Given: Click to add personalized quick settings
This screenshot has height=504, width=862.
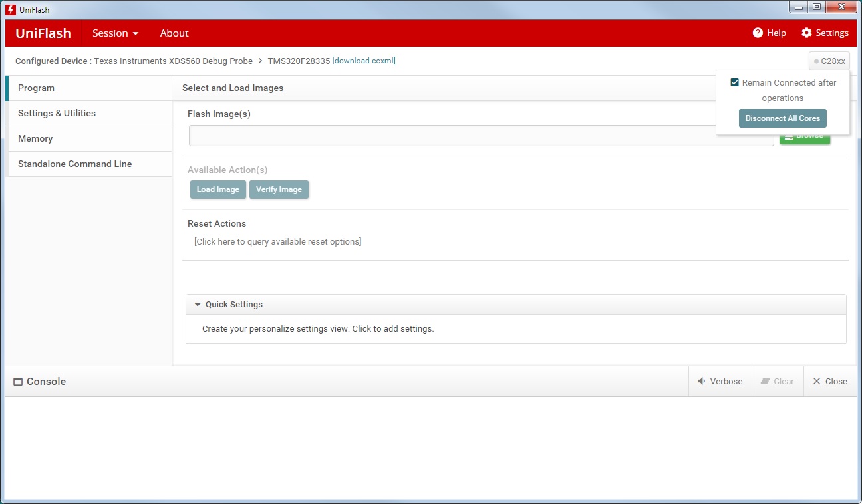Looking at the screenshot, I should tap(318, 329).
